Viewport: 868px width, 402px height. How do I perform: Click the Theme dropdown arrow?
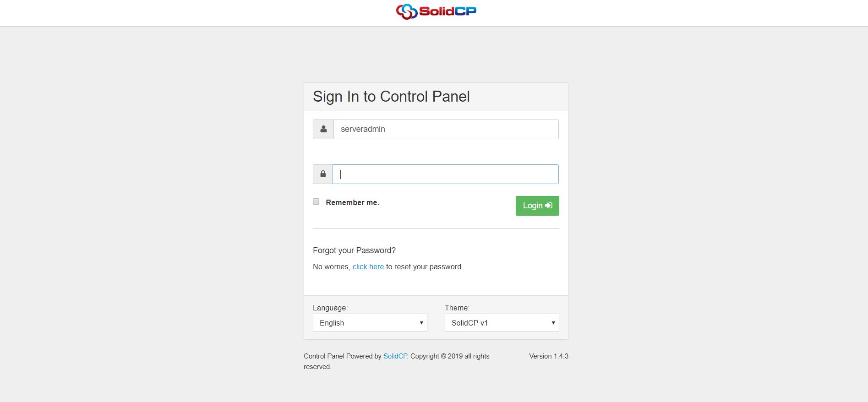pos(553,323)
